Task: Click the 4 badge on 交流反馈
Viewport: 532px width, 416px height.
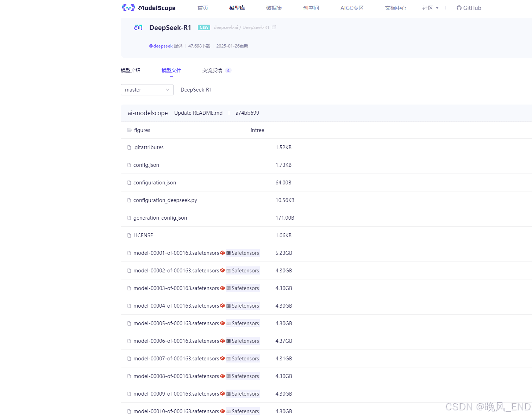Action: [x=228, y=70]
